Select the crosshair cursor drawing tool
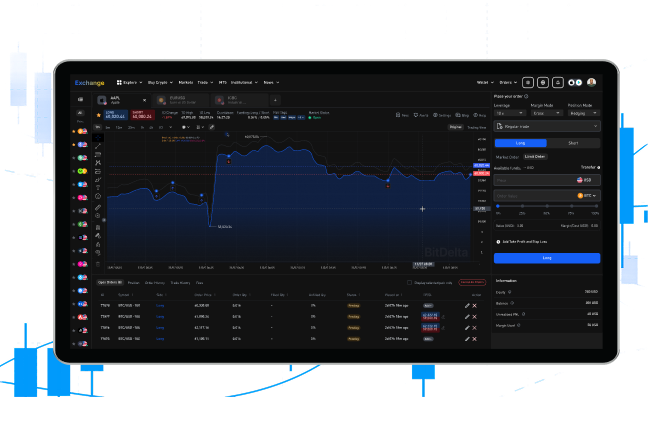The image size is (648, 446). click(x=98, y=137)
